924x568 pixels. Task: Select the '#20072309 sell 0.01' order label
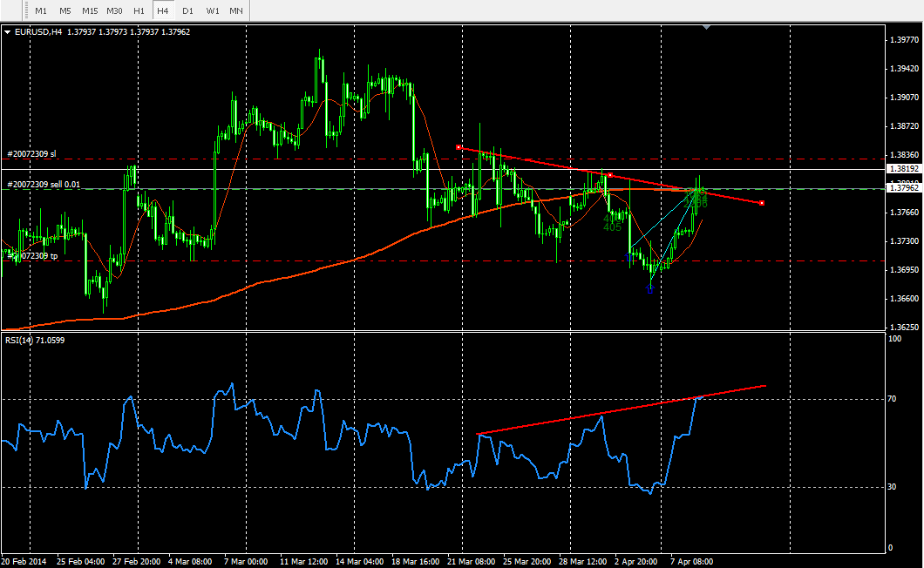point(44,185)
